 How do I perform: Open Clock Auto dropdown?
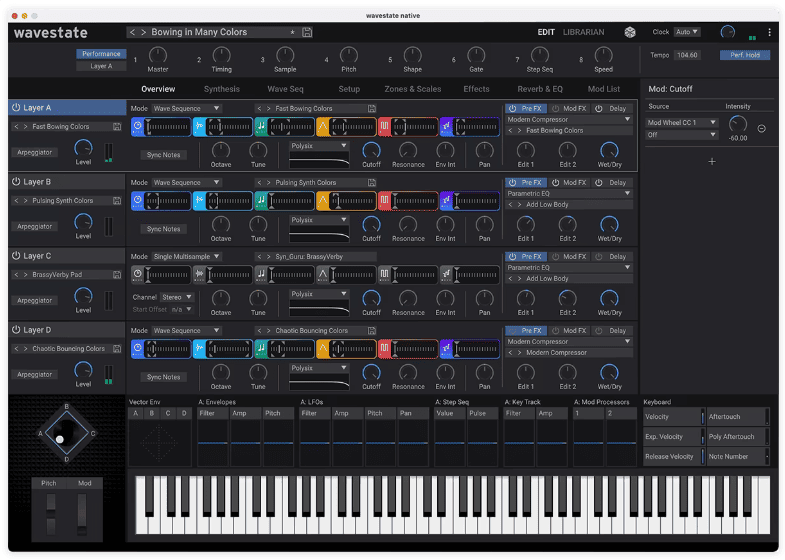[x=687, y=32]
